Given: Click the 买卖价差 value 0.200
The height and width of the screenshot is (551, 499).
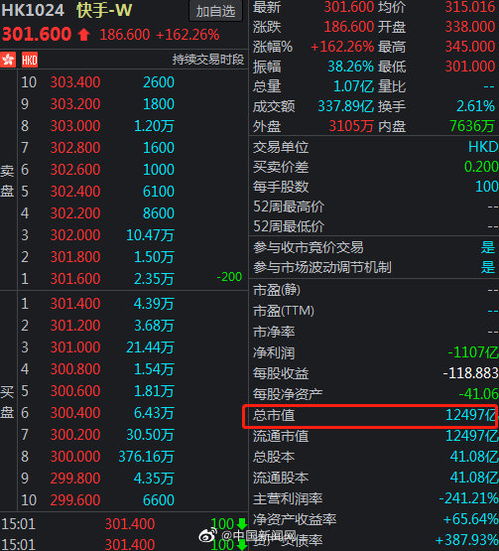Looking at the screenshot, I should (481, 167).
